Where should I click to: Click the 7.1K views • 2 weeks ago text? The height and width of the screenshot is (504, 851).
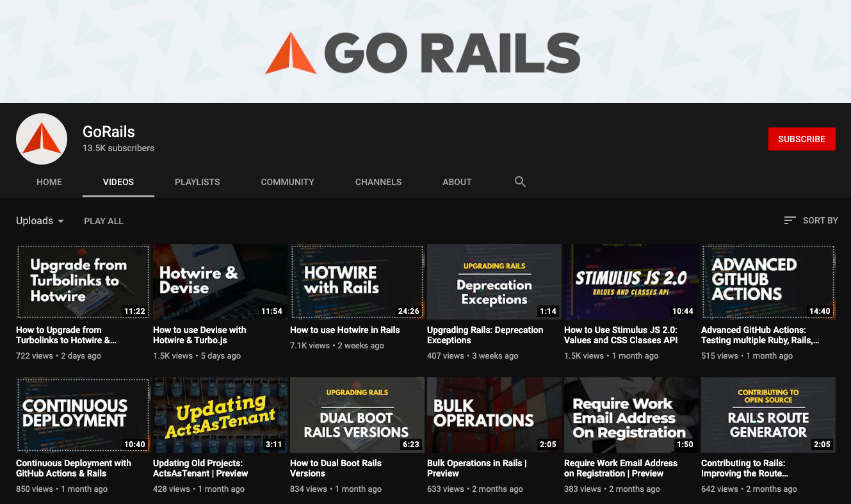(x=337, y=346)
